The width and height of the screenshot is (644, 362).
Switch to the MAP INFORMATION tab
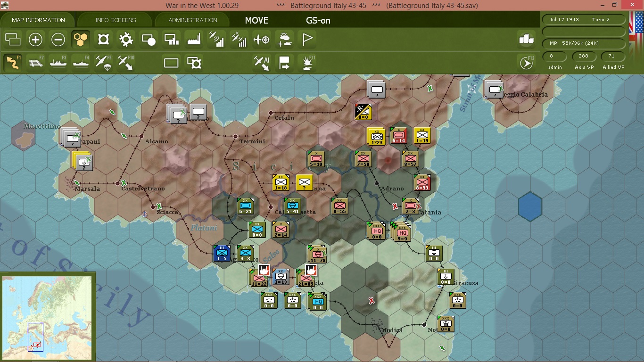point(38,20)
